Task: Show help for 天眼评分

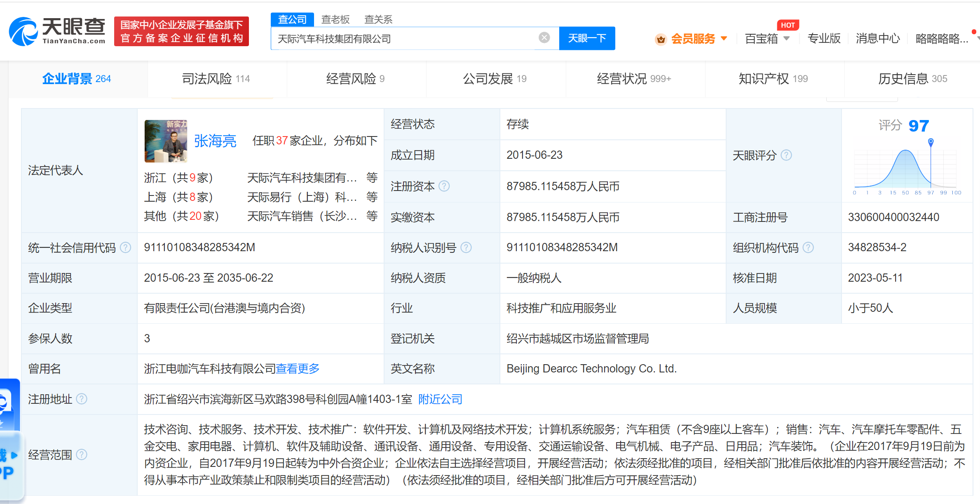Action: coord(786,155)
